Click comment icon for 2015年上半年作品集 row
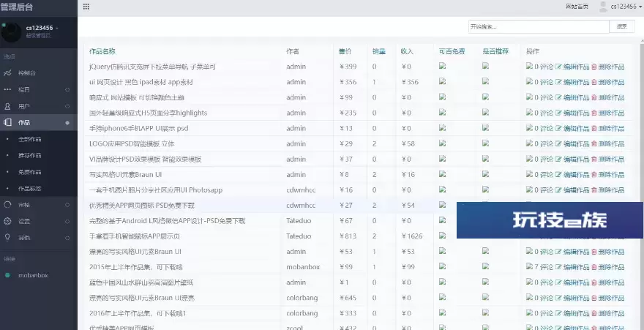The image size is (644, 330). 530,267
